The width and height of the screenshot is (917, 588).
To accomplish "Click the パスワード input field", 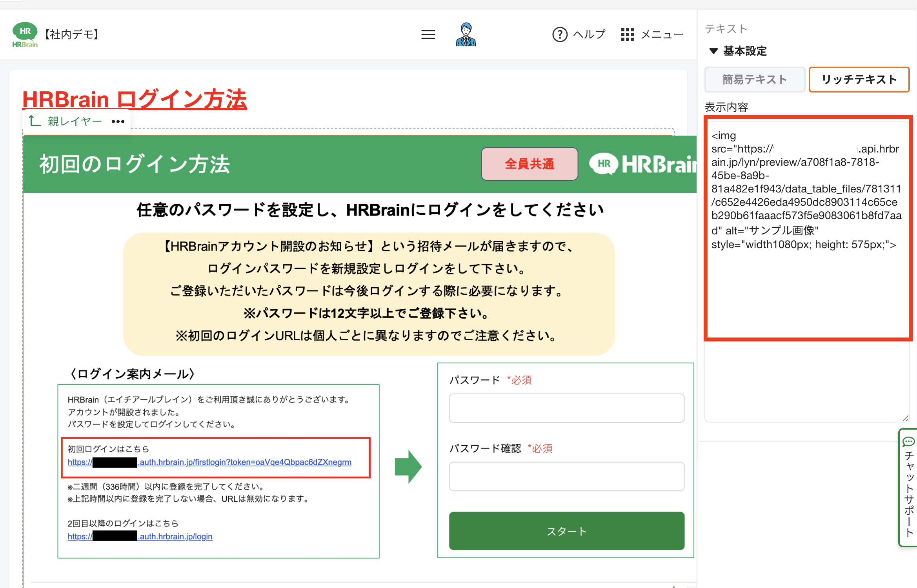I will (566, 408).
